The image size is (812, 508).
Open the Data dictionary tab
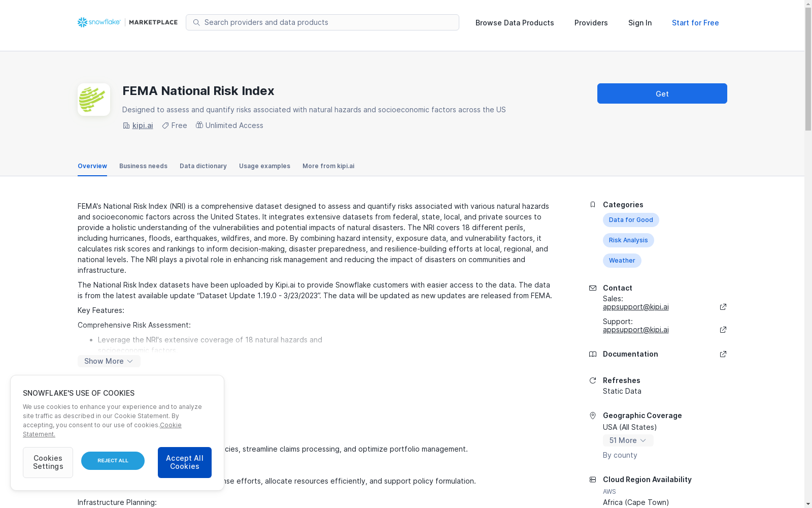point(203,166)
